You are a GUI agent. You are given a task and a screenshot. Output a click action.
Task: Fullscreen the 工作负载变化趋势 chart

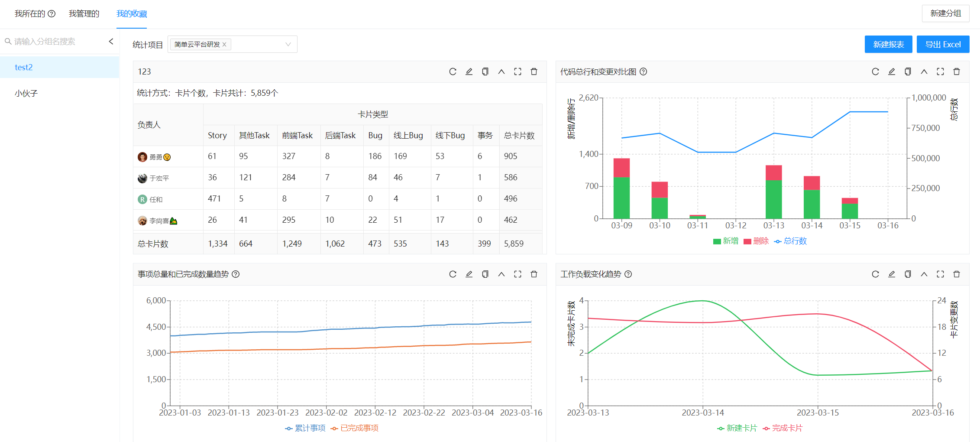pyautogui.click(x=940, y=274)
